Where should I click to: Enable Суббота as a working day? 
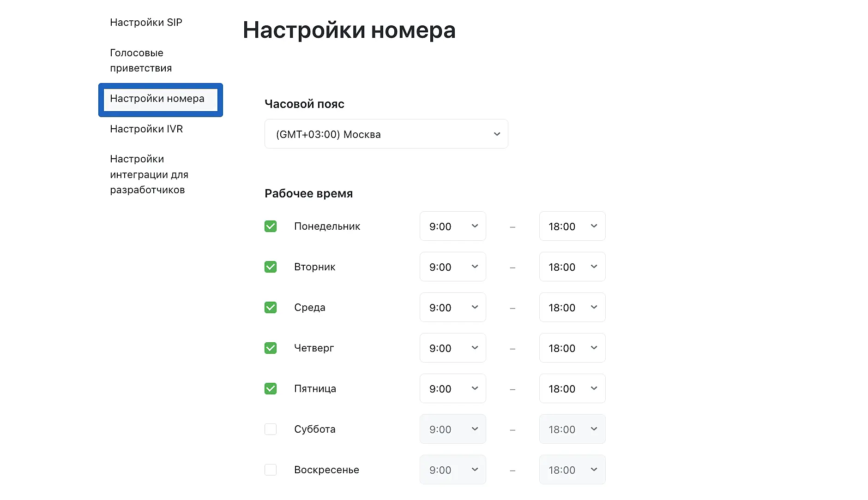point(271,429)
